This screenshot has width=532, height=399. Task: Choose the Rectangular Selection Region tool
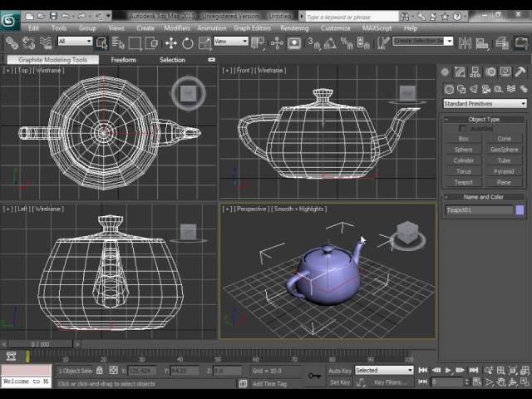pos(135,43)
